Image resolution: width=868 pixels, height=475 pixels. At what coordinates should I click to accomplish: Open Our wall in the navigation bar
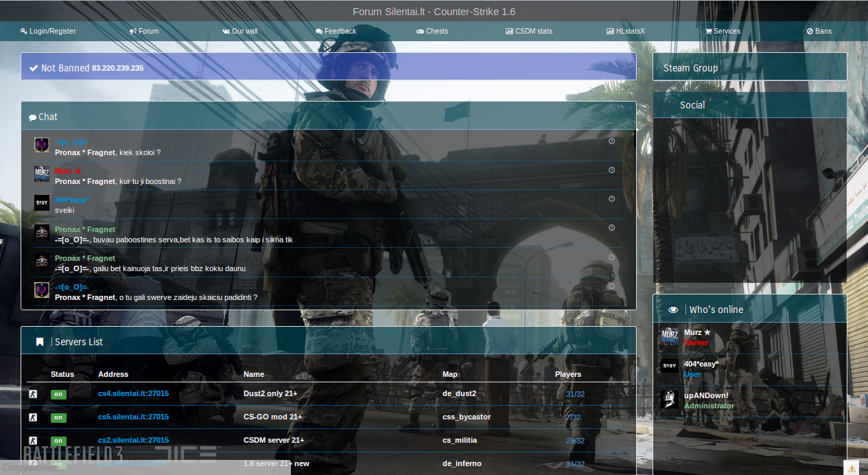click(240, 31)
